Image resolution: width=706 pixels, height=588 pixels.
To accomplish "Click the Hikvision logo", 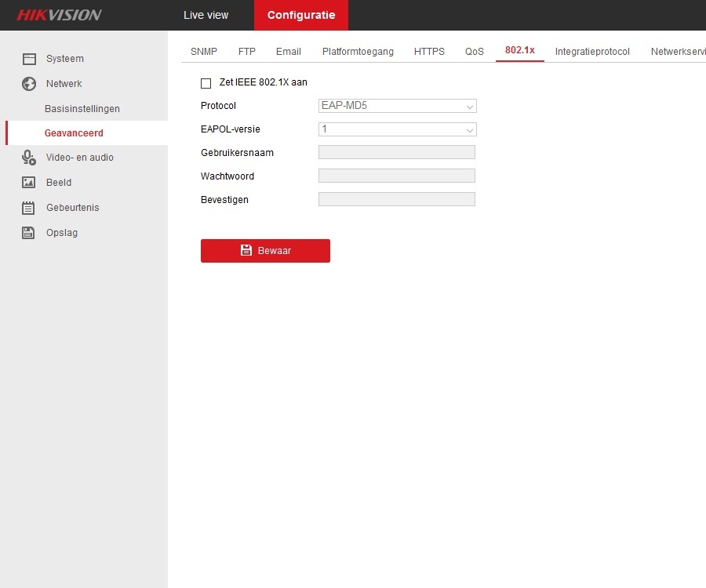I will tap(59, 16).
